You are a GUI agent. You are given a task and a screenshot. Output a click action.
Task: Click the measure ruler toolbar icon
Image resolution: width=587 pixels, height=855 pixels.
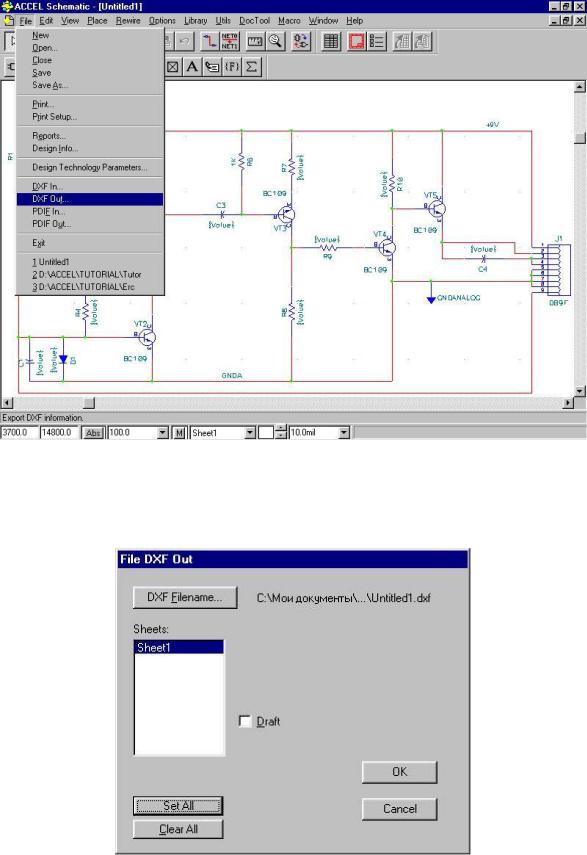[x=255, y=41]
